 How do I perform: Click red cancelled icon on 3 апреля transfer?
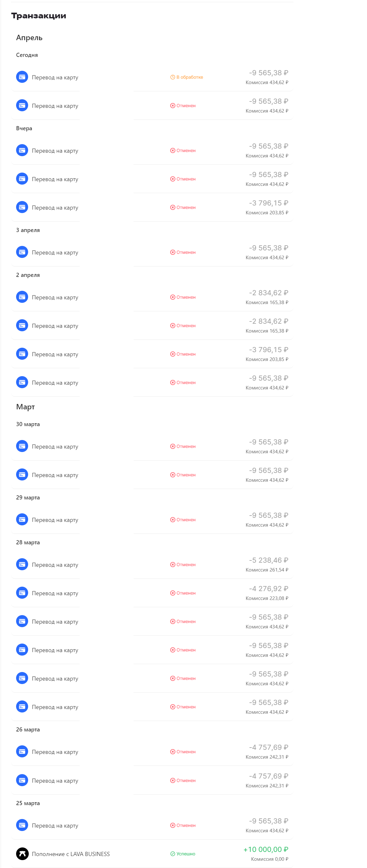pos(172,252)
